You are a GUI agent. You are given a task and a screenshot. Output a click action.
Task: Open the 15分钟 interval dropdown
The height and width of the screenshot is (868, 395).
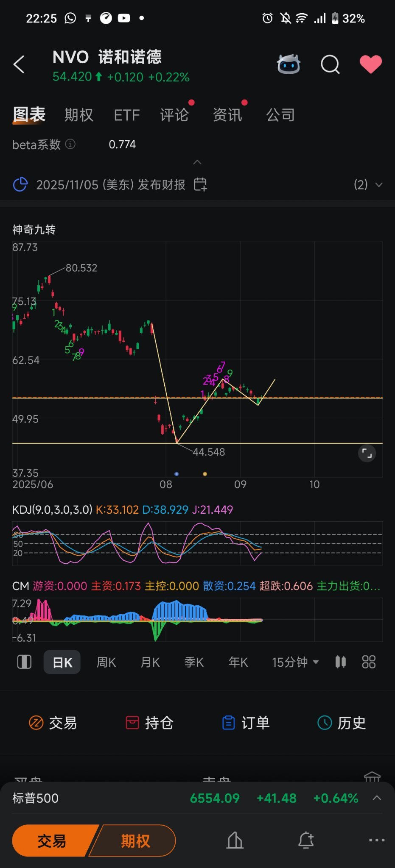(x=295, y=662)
